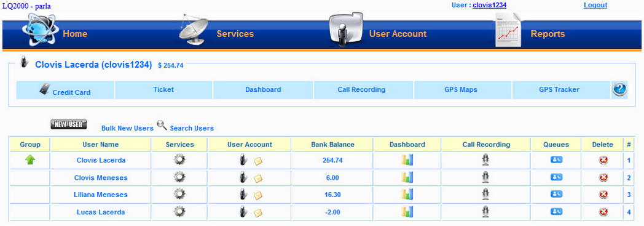Open User Account in navigation bar
The height and width of the screenshot is (226, 644).
click(x=398, y=34)
